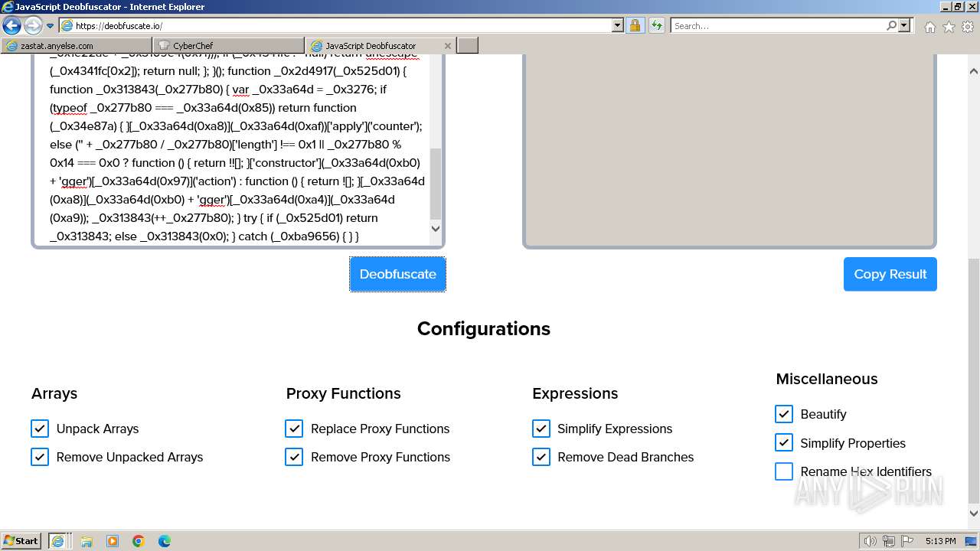Open the recent pages dropdown arrow

[51, 26]
